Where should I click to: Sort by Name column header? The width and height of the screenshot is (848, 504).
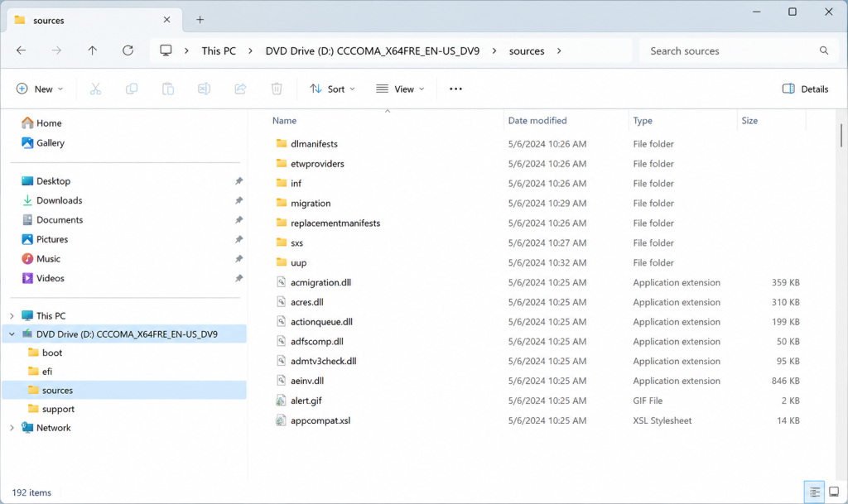(284, 121)
